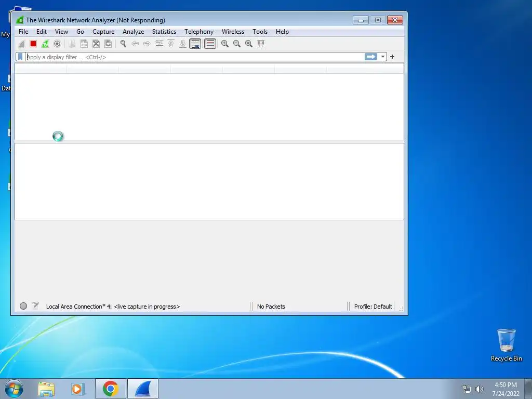Open the Windows Start menu
Viewport: 532px width, 399px height.
(14, 389)
